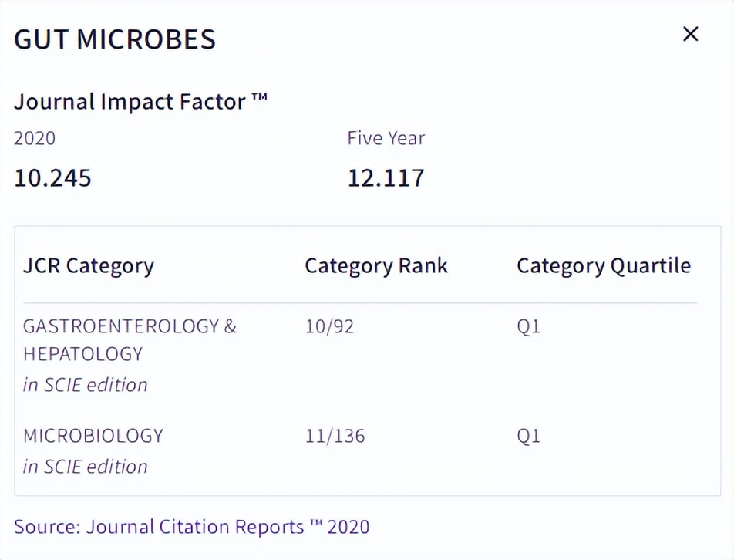
Task: Select the Q1 quartile for GASTROENTEROLOGY & HEPATOLOGY
Action: [529, 326]
